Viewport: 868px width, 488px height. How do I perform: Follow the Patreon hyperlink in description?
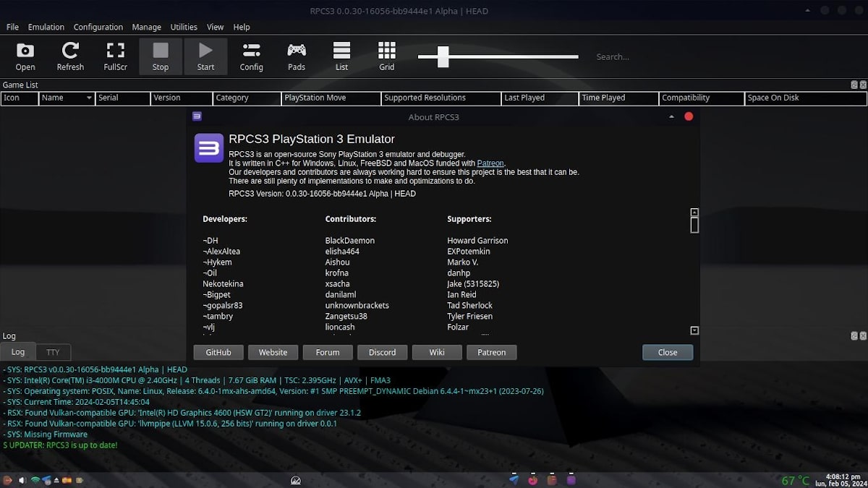tap(490, 163)
